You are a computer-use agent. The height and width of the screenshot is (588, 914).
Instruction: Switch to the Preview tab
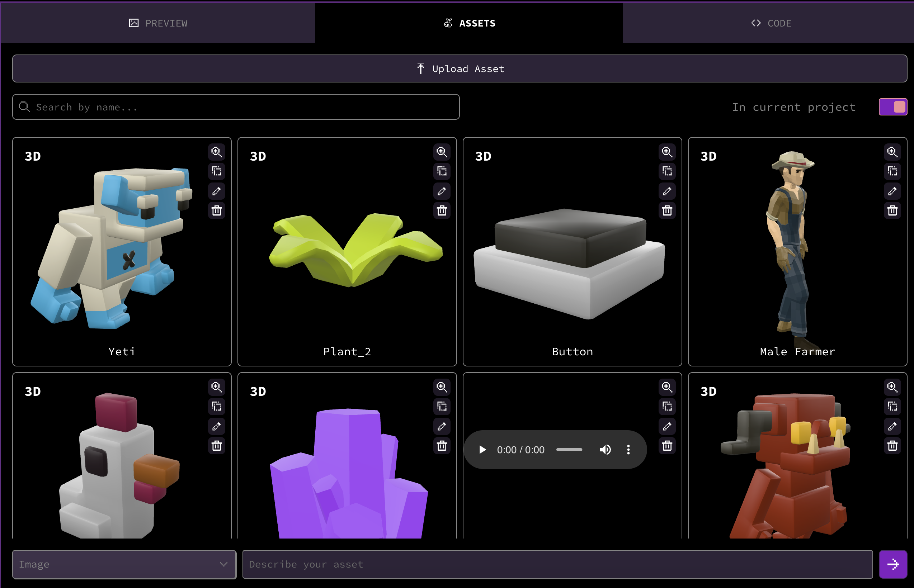click(x=158, y=23)
